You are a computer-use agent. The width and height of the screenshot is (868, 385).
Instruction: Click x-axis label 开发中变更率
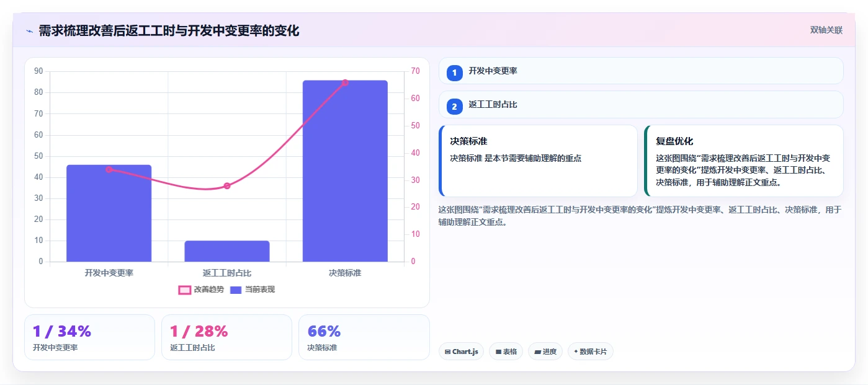(109, 273)
